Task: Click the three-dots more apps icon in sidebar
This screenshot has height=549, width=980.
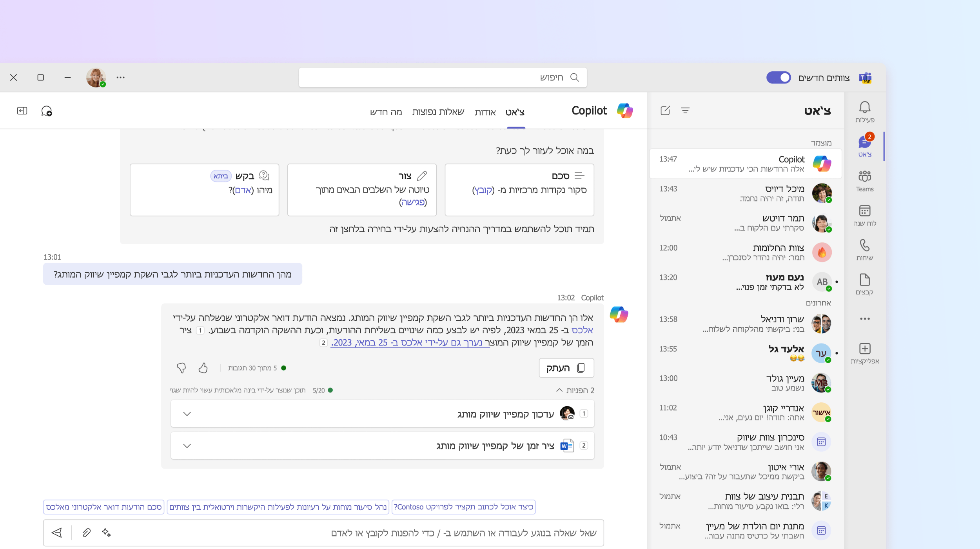Action: coord(865,319)
